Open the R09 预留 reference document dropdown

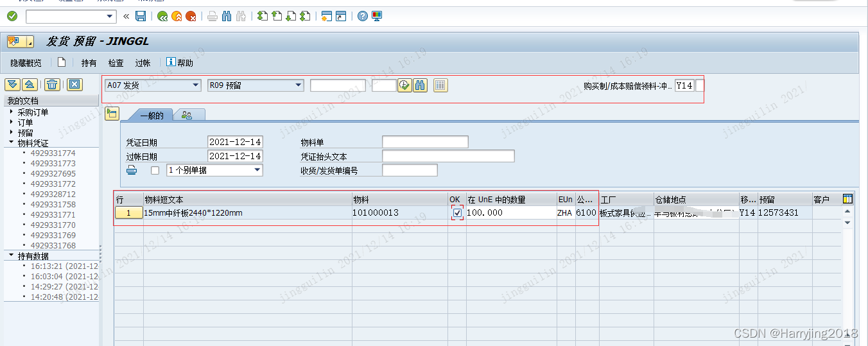299,85
